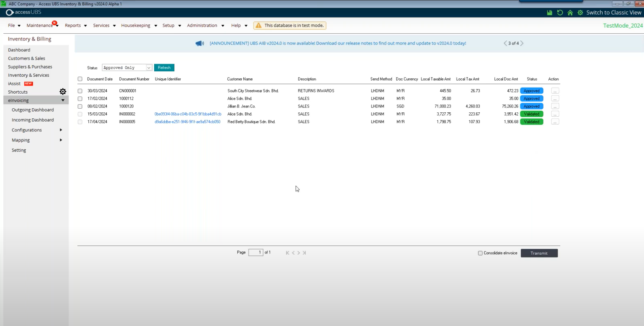Open action menu for IN000002 row
644x326 pixels.
pos(555,114)
